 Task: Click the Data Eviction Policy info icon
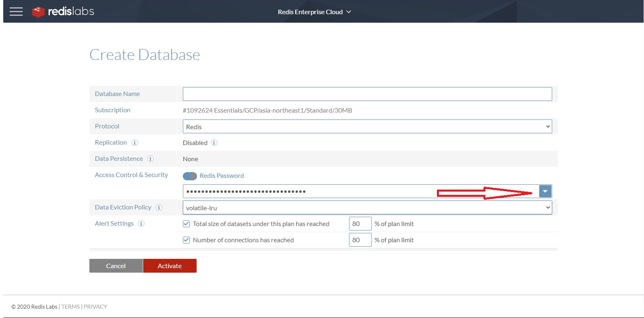pyautogui.click(x=159, y=207)
